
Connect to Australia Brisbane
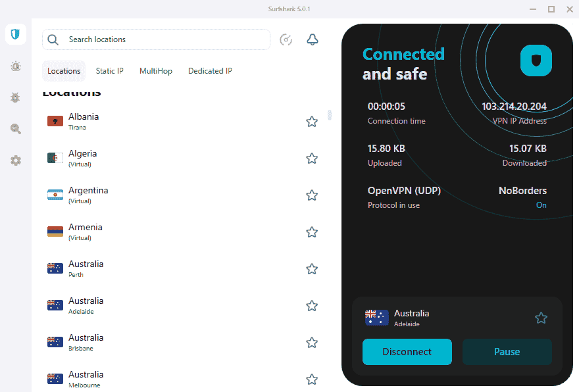(x=183, y=343)
